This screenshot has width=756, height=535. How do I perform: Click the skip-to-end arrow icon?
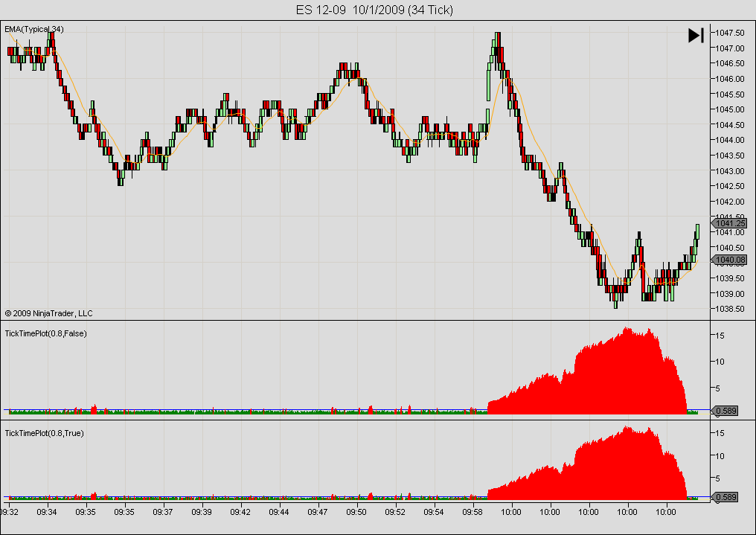[x=696, y=35]
